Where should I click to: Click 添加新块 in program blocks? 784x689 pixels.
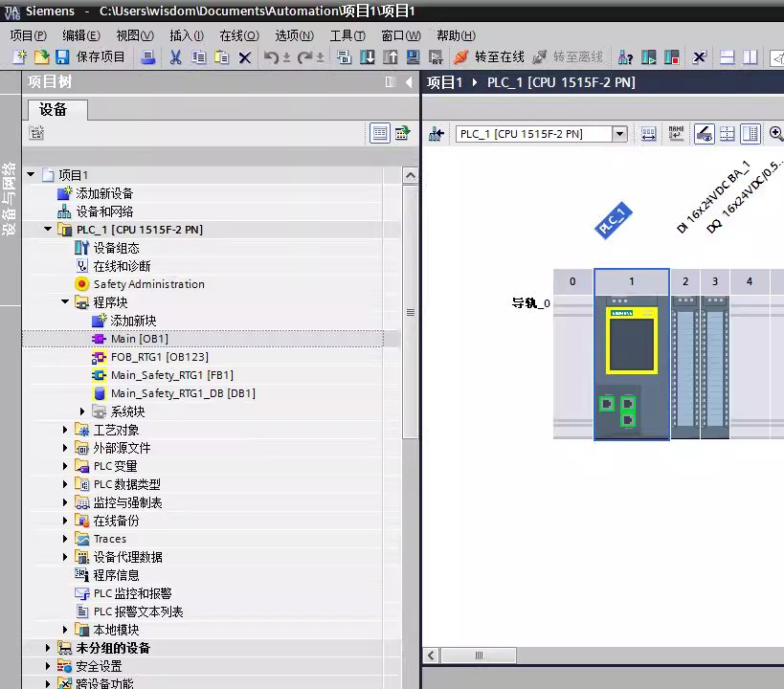click(133, 321)
